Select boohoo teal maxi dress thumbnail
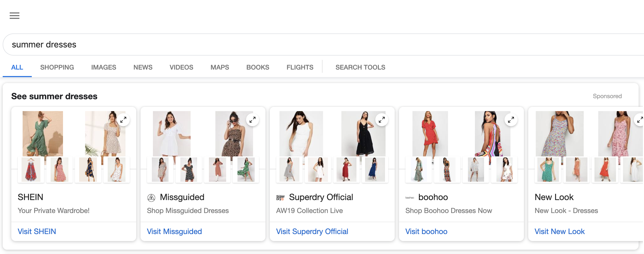Viewport: 644px width, 254px height. click(x=419, y=170)
